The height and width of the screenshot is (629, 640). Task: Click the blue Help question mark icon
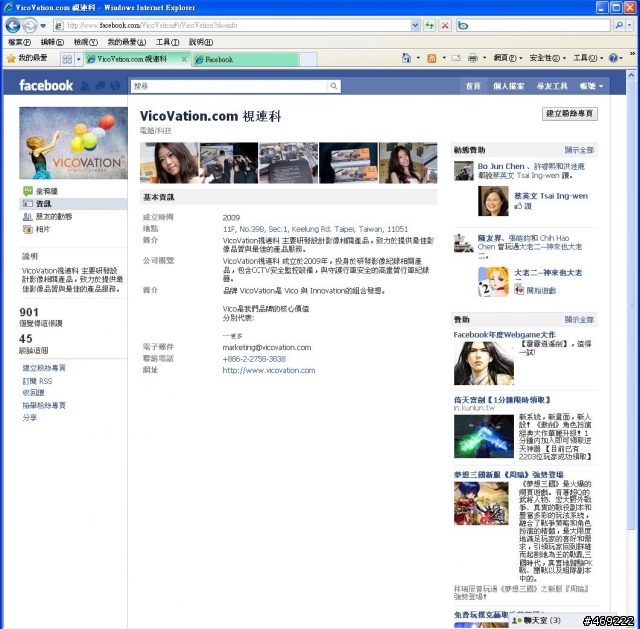pos(613,58)
